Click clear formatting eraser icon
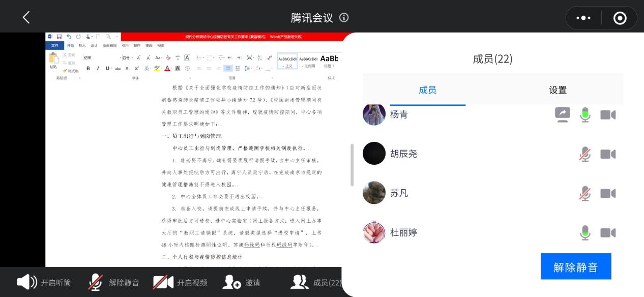The width and height of the screenshot is (644, 297). tap(168, 57)
